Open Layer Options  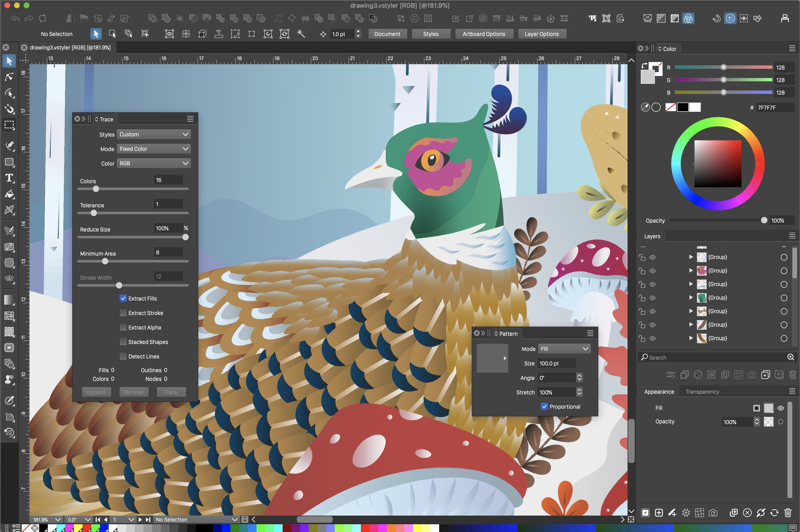point(542,34)
